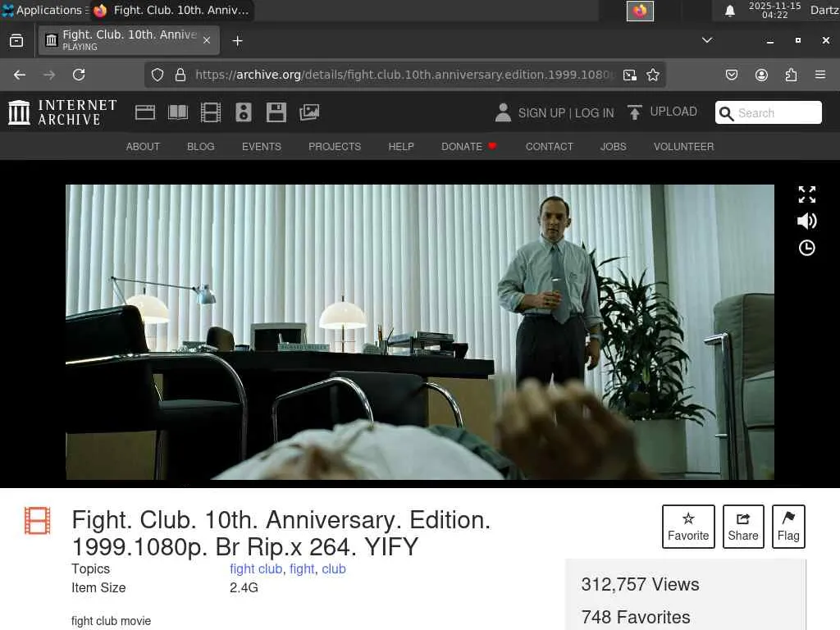This screenshot has width=840, height=630.
Task: Open the notification bell in system tray
Action: [x=729, y=11]
